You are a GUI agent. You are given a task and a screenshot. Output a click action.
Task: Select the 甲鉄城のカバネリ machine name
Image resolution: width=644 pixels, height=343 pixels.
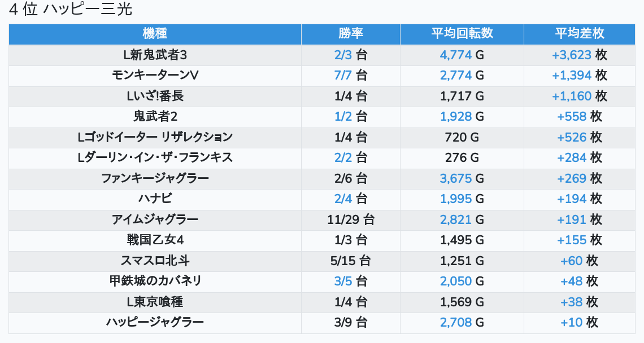155,281
